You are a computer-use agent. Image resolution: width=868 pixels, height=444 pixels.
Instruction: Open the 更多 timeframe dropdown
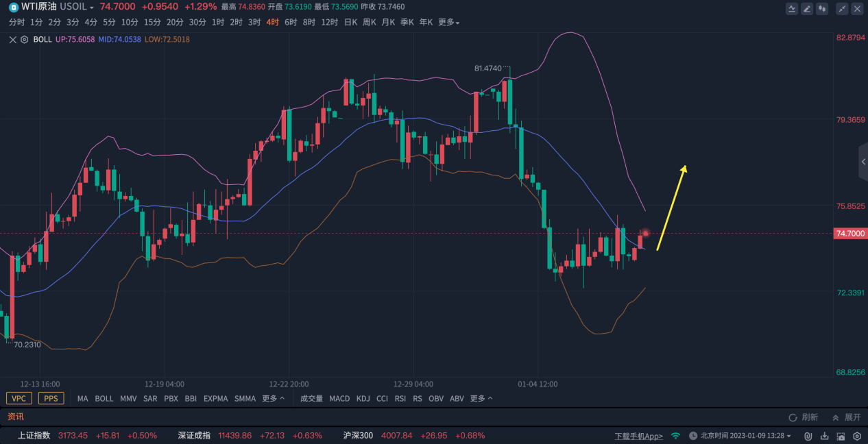point(448,22)
